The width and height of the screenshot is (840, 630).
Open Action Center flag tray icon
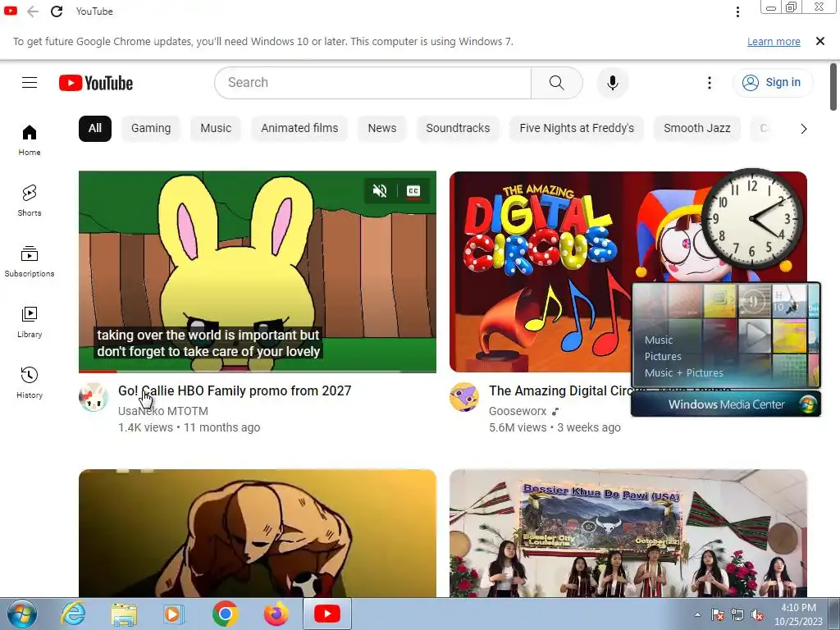coord(718,614)
